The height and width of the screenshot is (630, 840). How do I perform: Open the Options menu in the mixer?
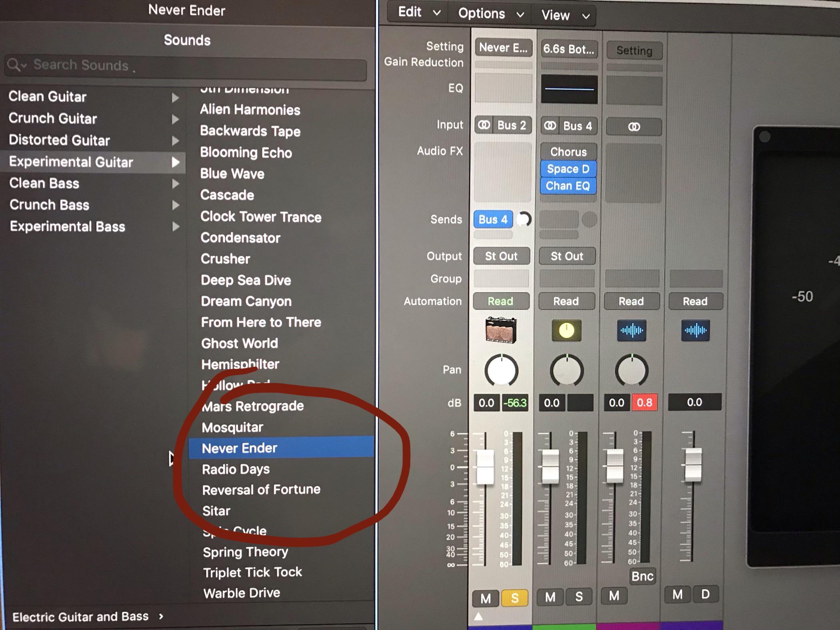coord(491,14)
